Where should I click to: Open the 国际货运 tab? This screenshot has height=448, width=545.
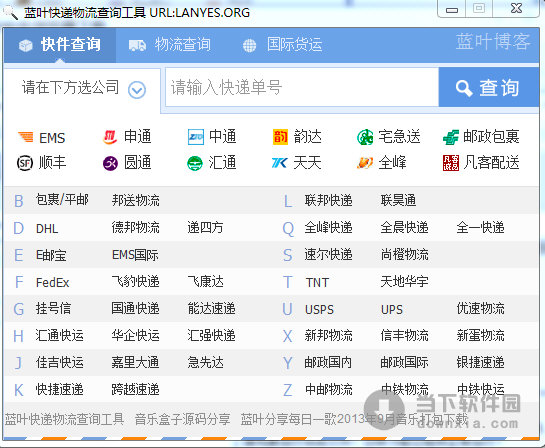(x=282, y=45)
